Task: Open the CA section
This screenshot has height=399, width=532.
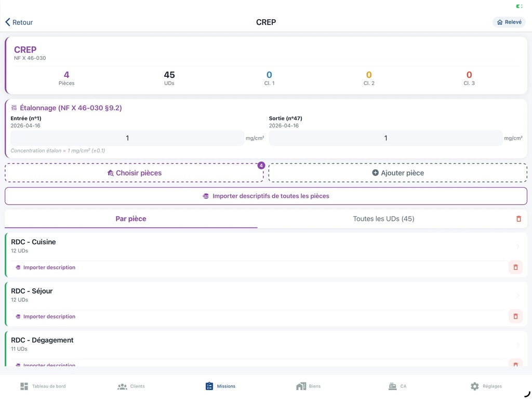Action: 397,386
